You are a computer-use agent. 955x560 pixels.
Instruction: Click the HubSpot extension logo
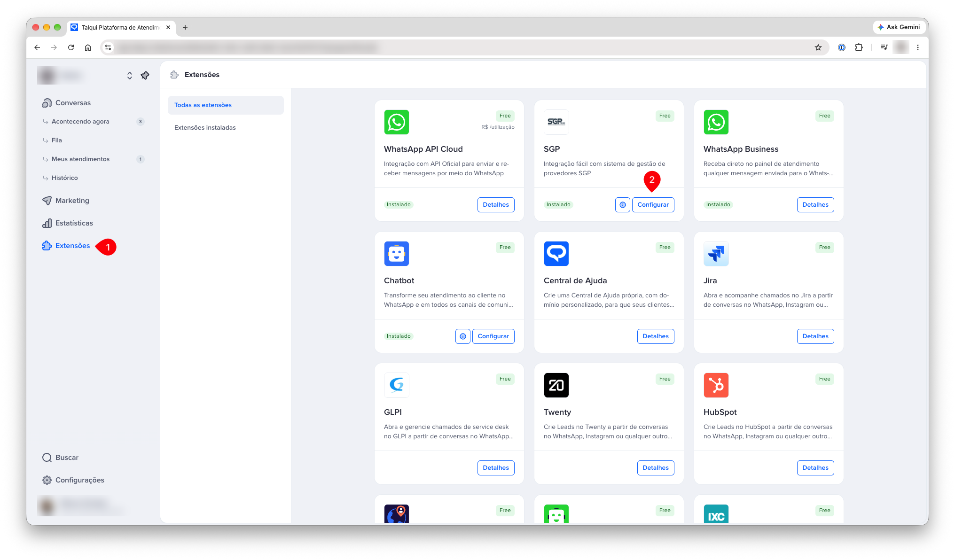click(716, 385)
